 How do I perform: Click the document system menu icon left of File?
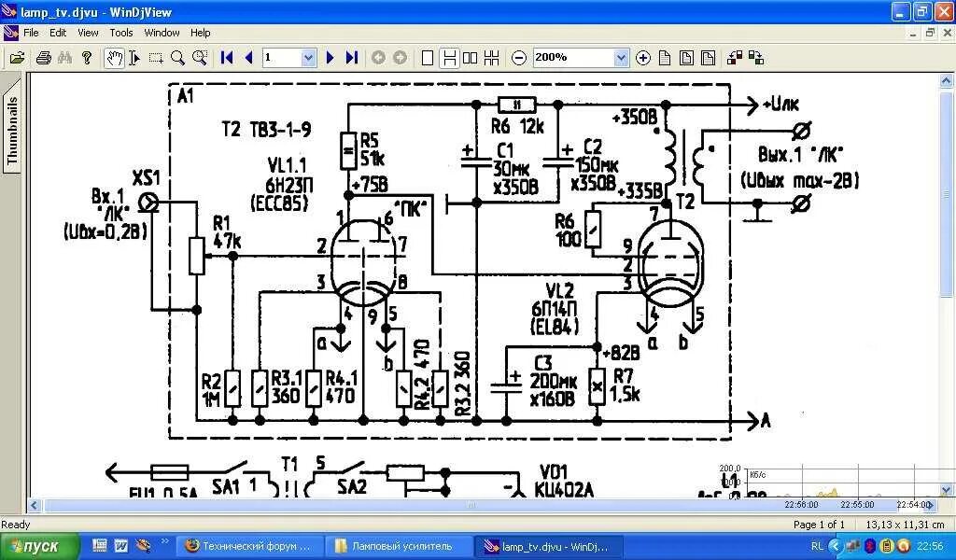click(10, 33)
